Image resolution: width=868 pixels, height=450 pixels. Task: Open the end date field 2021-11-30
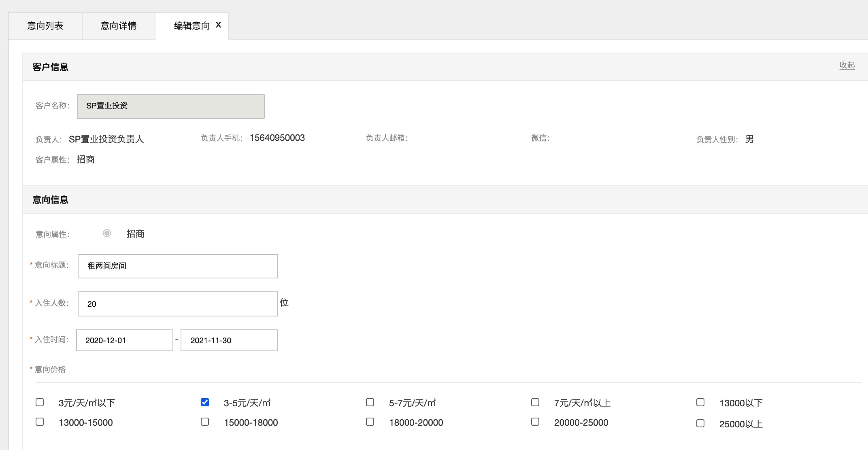(x=229, y=340)
